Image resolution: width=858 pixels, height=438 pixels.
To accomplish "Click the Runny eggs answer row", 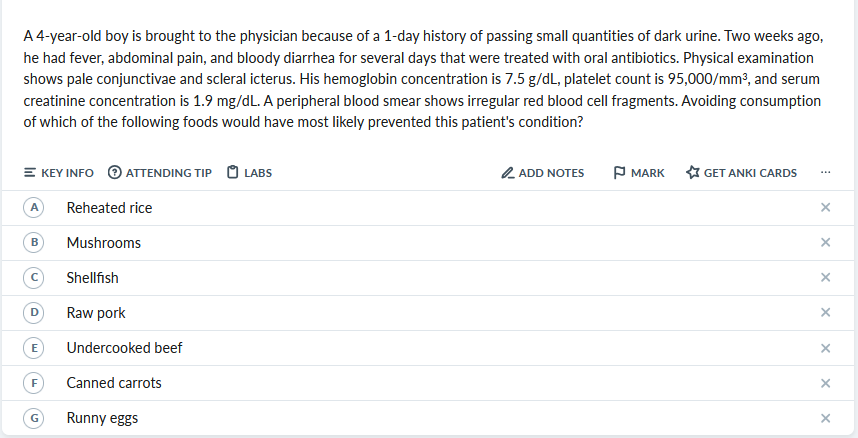I will 102,418.
